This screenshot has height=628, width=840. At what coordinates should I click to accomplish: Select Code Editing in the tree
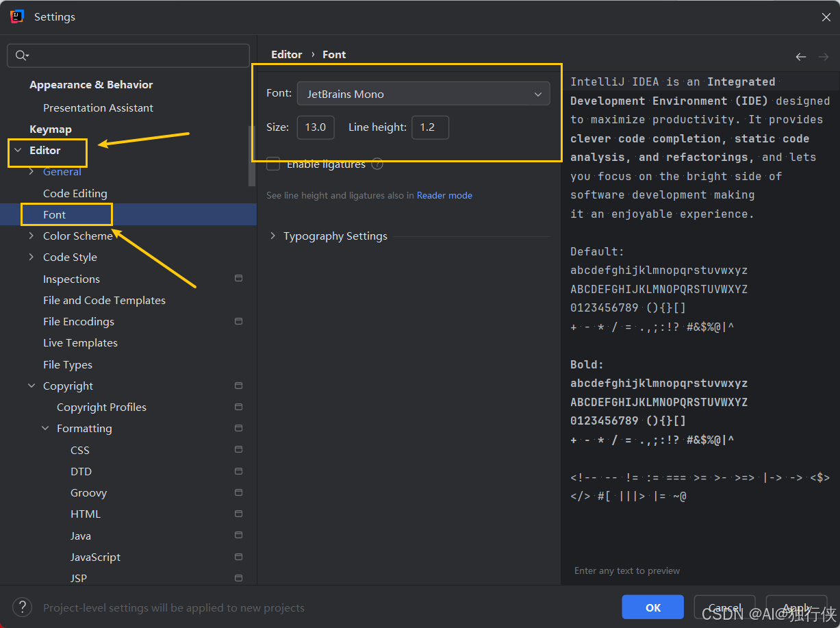75,193
